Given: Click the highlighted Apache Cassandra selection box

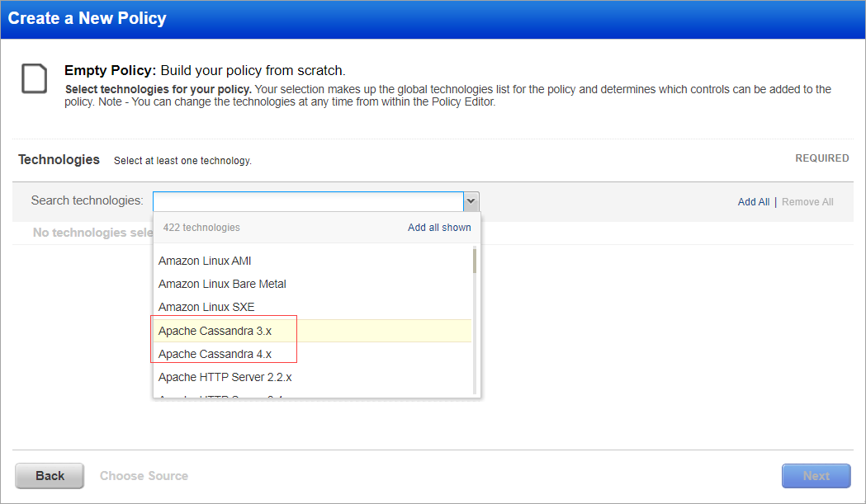Looking at the screenshot, I should click(x=224, y=341).
